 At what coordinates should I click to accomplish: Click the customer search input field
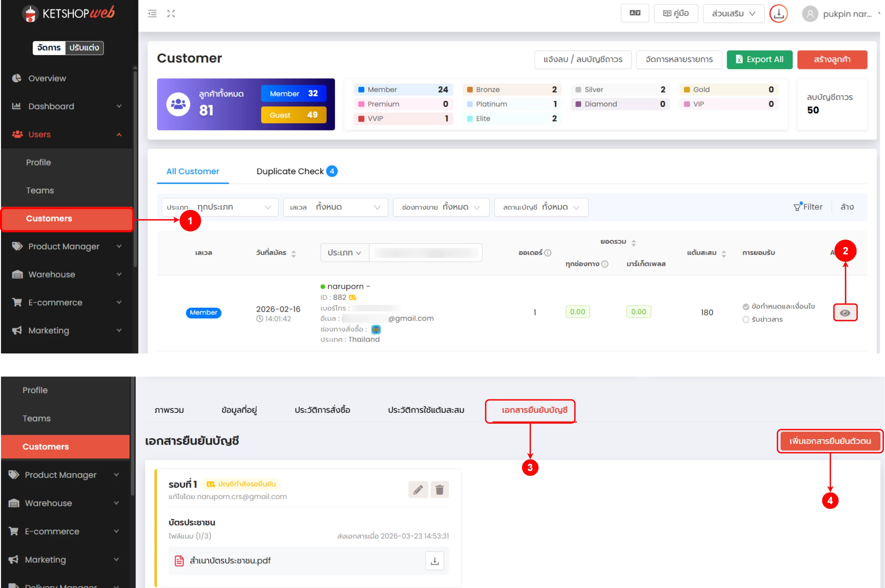tap(425, 253)
